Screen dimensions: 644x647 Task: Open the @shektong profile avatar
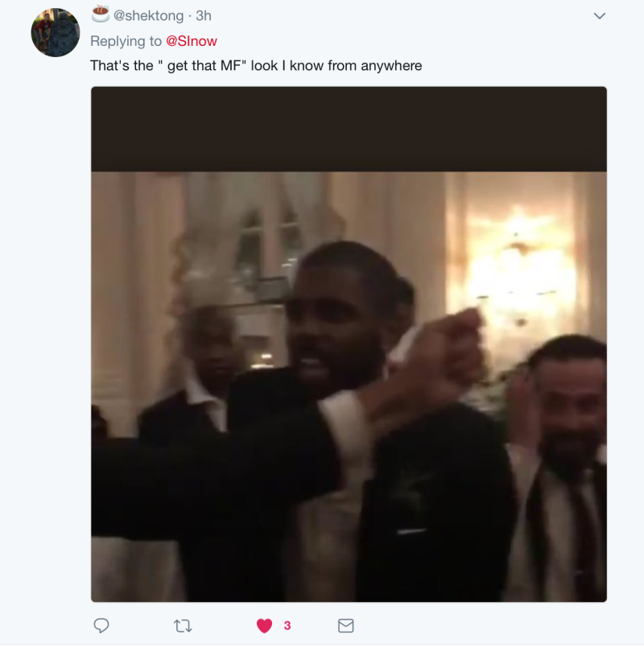(x=56, y=33)
